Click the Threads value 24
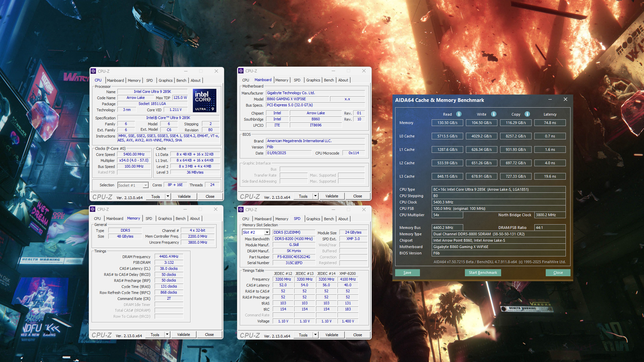 [x=212, y=185]
